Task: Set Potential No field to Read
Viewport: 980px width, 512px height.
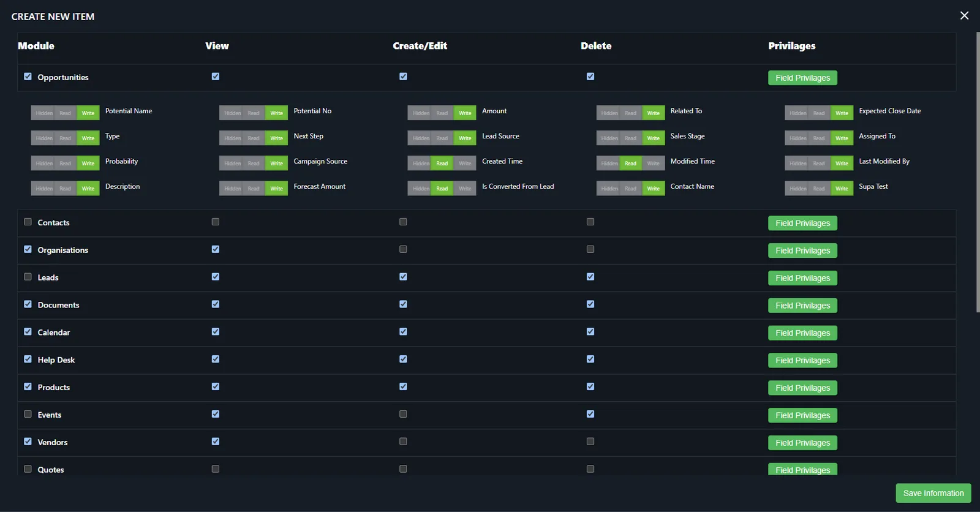Action: 254,113
